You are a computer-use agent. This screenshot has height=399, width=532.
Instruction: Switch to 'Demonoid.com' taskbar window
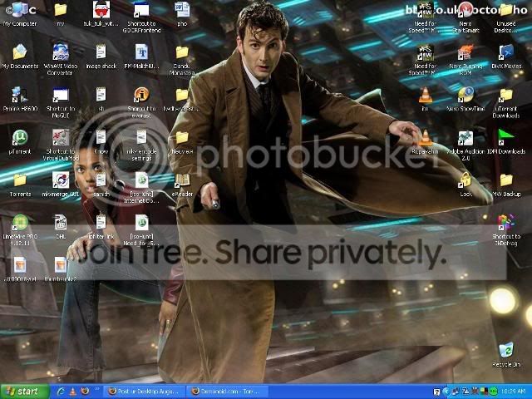coord(228,392)
